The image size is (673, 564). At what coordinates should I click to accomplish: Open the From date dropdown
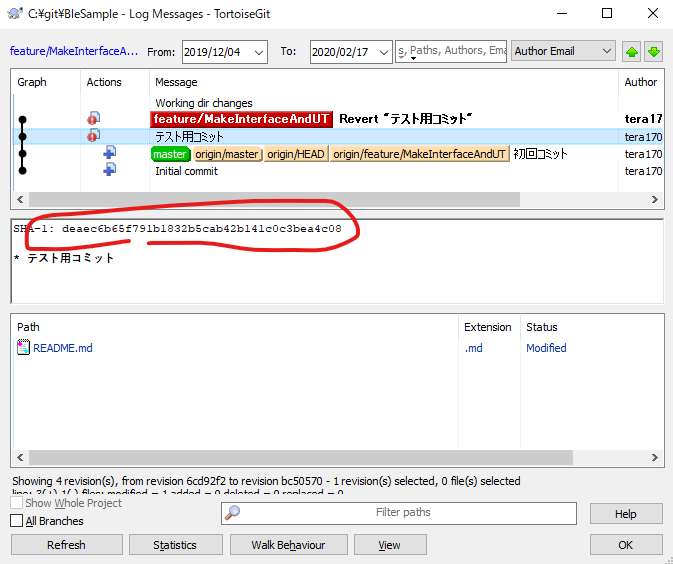(x=258, y=52)
